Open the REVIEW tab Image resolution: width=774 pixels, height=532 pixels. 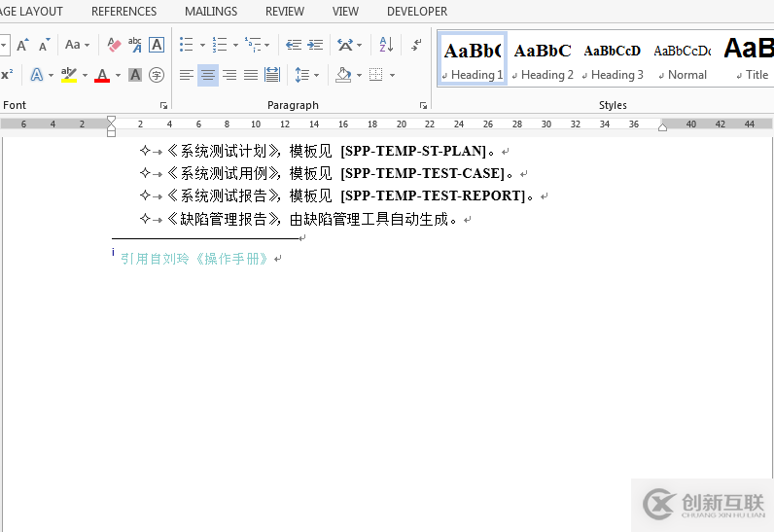pos(285,12)
